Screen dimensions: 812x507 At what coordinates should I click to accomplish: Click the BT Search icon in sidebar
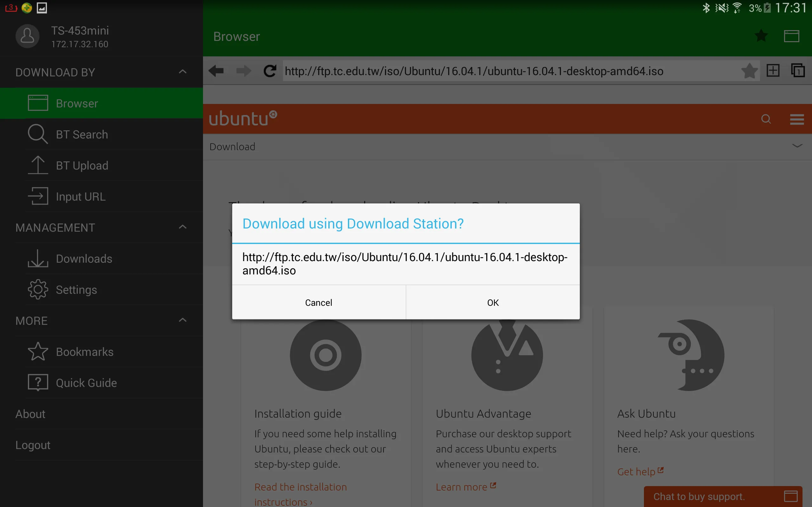click(x=38, y=134)
